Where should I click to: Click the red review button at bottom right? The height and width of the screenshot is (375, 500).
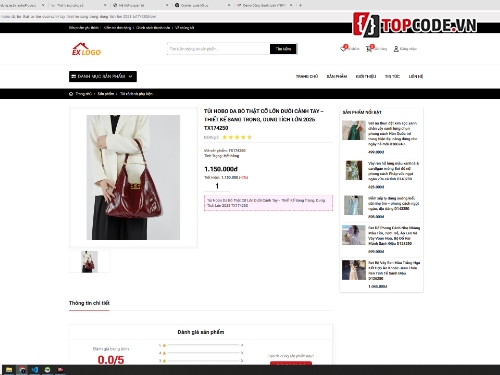(x=291, y=363)
